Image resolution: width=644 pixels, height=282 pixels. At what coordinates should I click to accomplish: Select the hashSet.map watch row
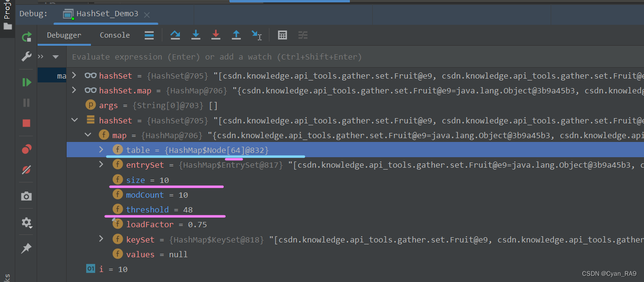pyautogui.click(x=355, y=90)
